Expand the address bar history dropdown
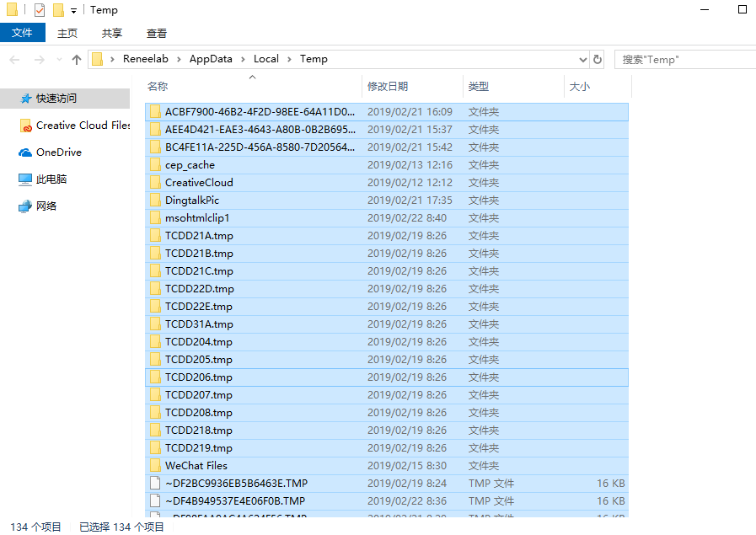The height and width of the screenshot is (535, 756). click(583, 60)
